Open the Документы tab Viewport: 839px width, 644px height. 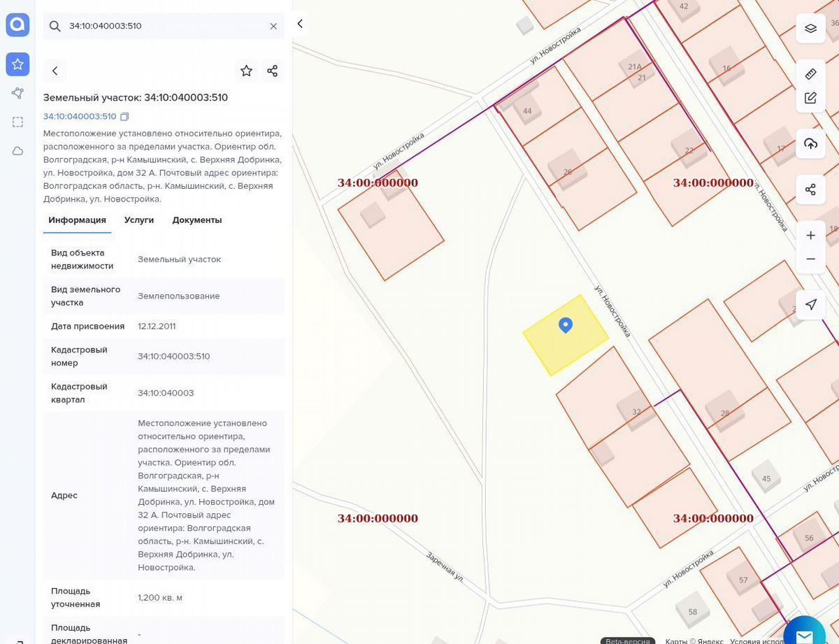click(197, 220)
